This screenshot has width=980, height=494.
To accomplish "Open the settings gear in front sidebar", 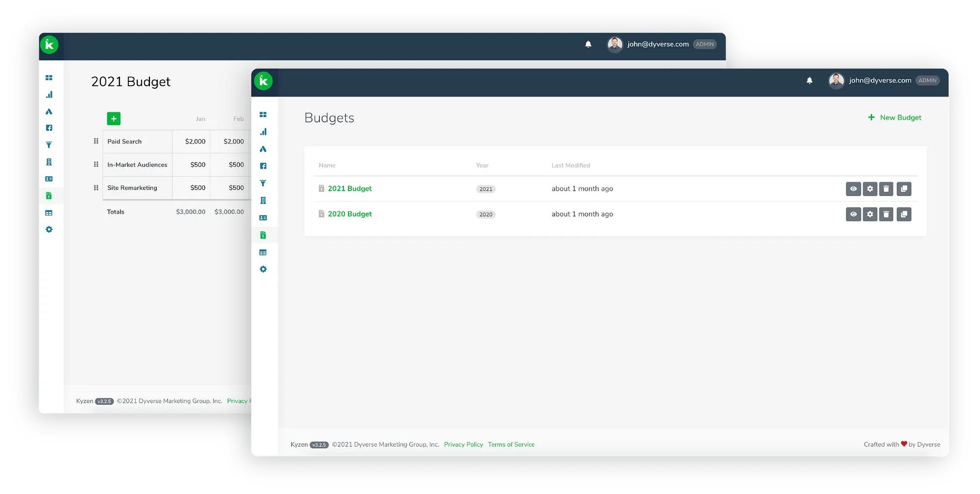I will [x=263, y=269].
